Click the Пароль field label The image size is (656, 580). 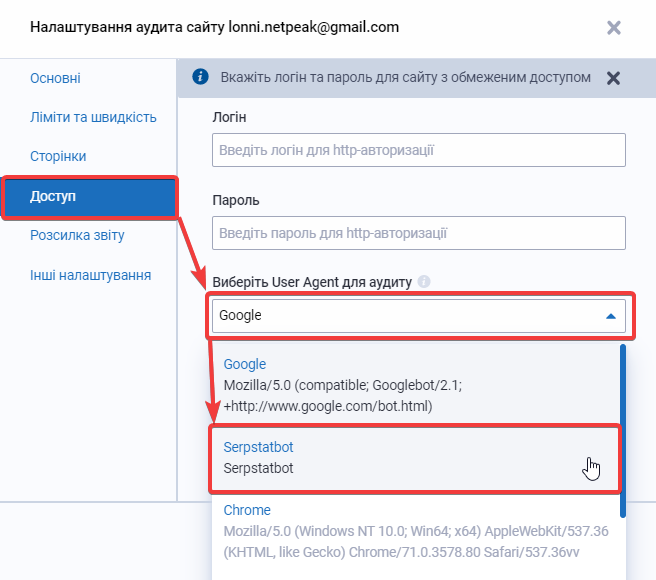click(x=236, y=200)
